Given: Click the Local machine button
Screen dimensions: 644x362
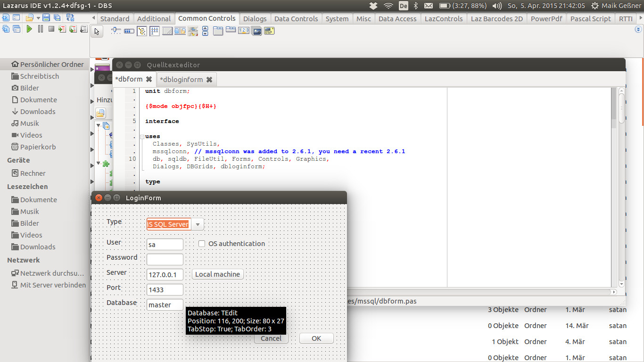Looking at the screenshot, I should 217,274.
